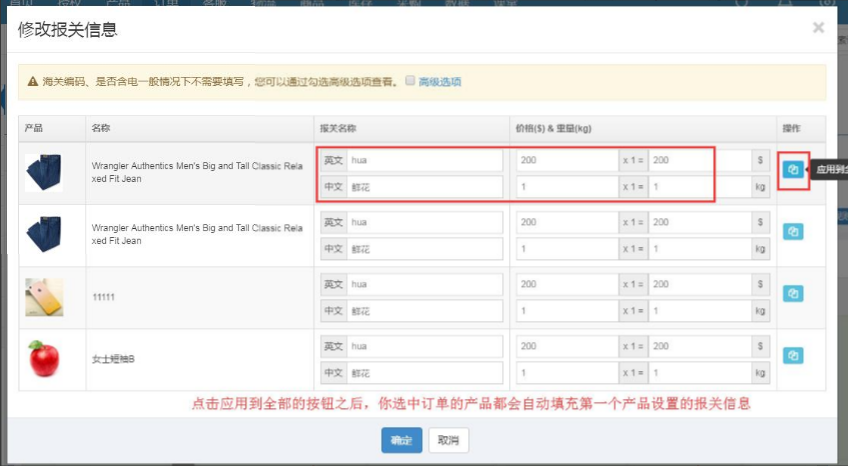The width and height of the screenshot is (848, 466).
Task: Close the customs information dialog with X
Action: (x=818, y=28)
